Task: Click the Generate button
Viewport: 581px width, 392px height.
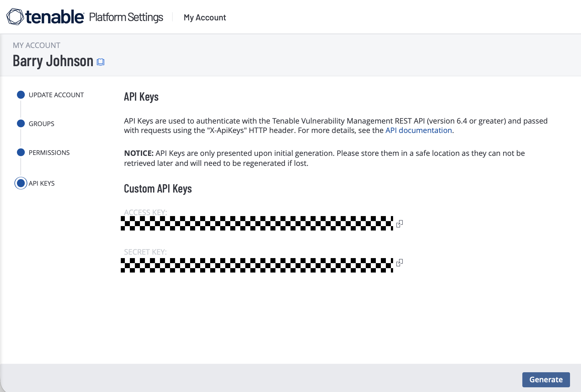Action: pos(546,379)
